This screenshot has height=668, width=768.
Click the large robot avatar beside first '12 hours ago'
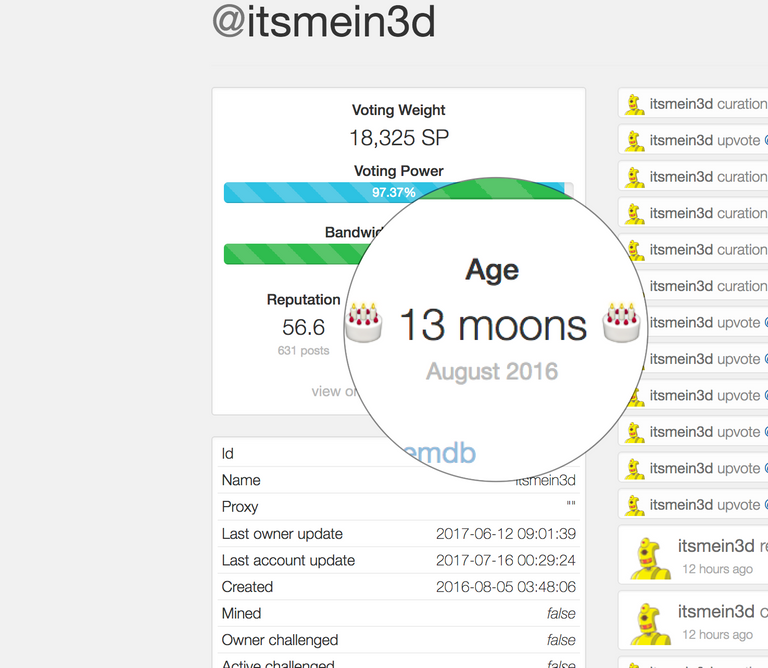(650, 558)
